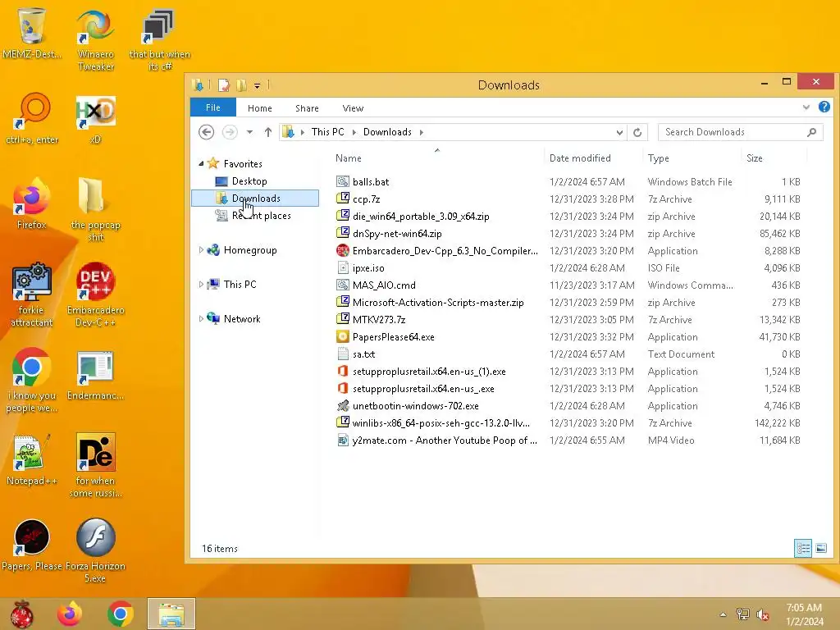Refresh the Downloads folder view
Screen dimensions: 840x630
click(637, 132)
